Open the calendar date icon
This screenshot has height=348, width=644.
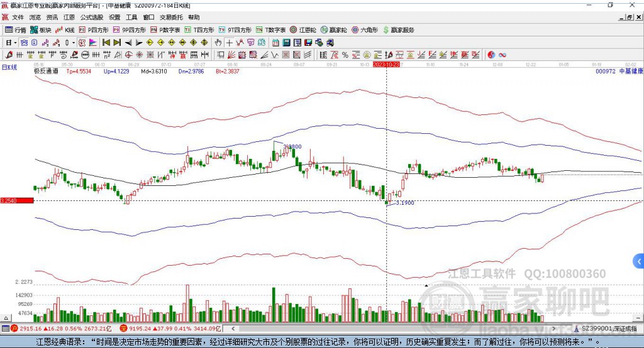(275, 43)
